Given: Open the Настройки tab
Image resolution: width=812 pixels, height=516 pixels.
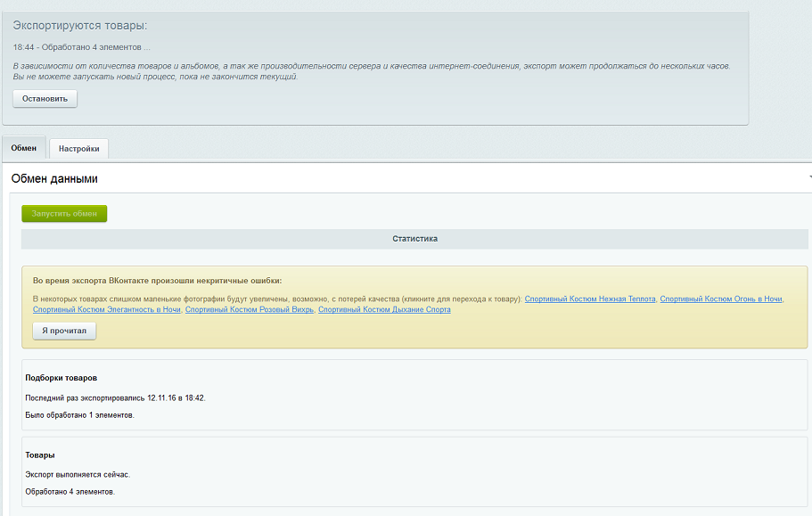Looking at the screenshot, I should point(78,149).
